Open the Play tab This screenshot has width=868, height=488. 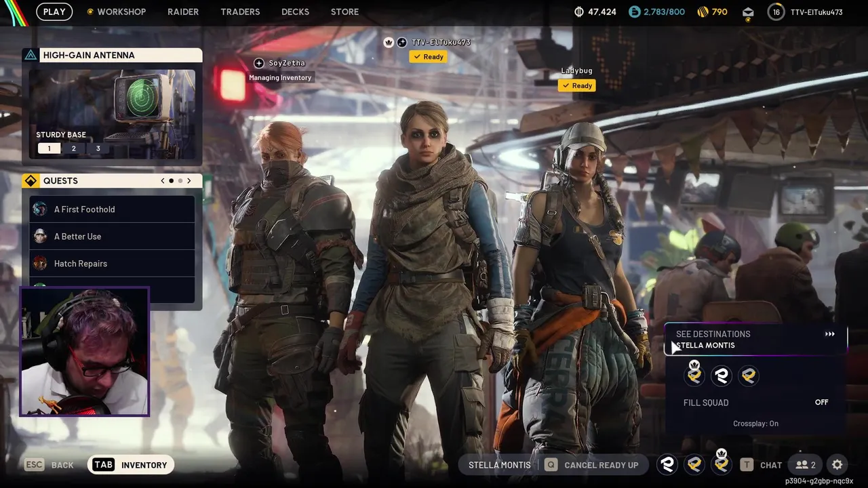(54, 12)
